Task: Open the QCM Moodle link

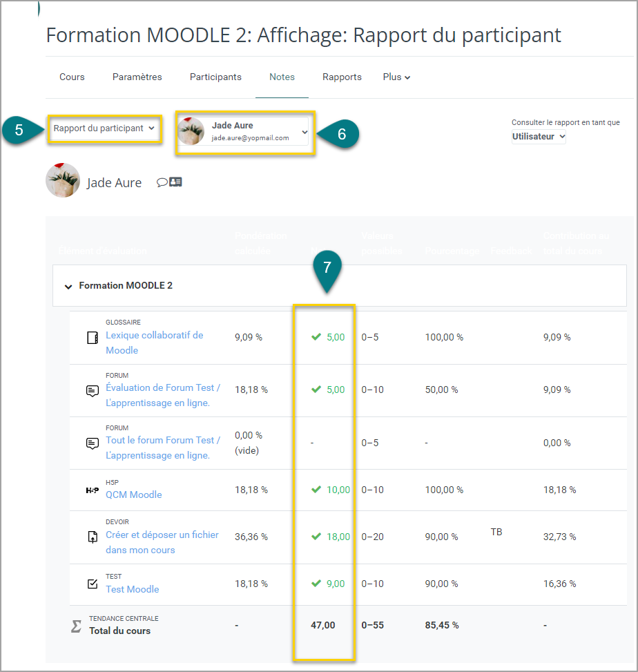Action: click(x=134, y=495)
